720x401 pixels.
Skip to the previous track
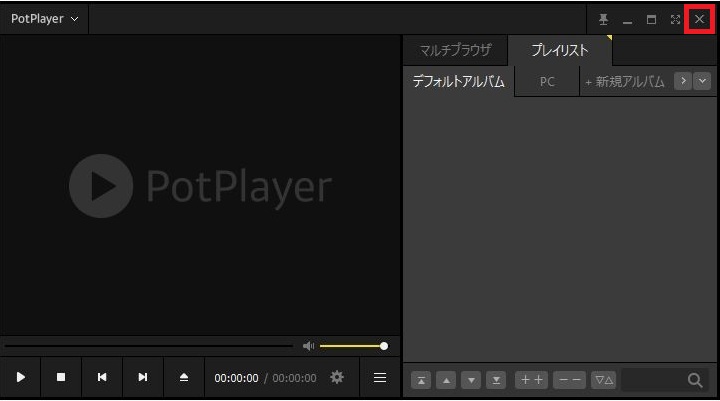(102, 377)
